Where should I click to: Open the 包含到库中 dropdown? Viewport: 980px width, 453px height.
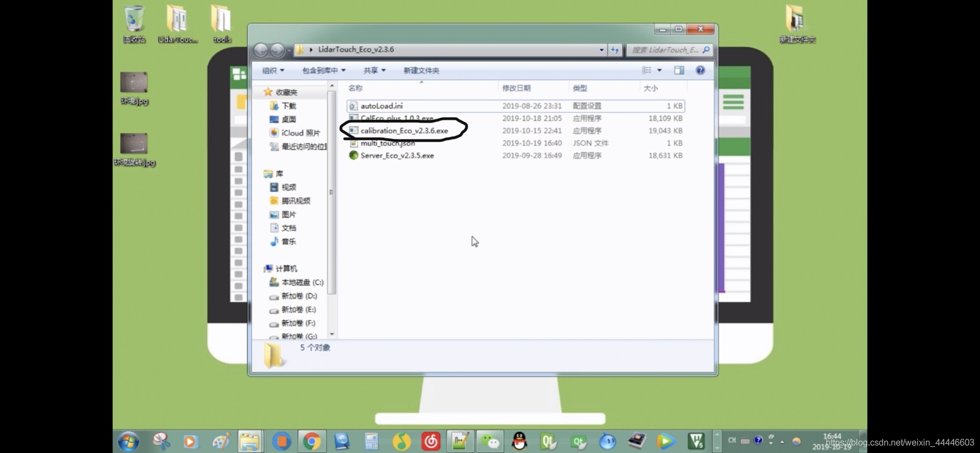(x=324, y=70)
